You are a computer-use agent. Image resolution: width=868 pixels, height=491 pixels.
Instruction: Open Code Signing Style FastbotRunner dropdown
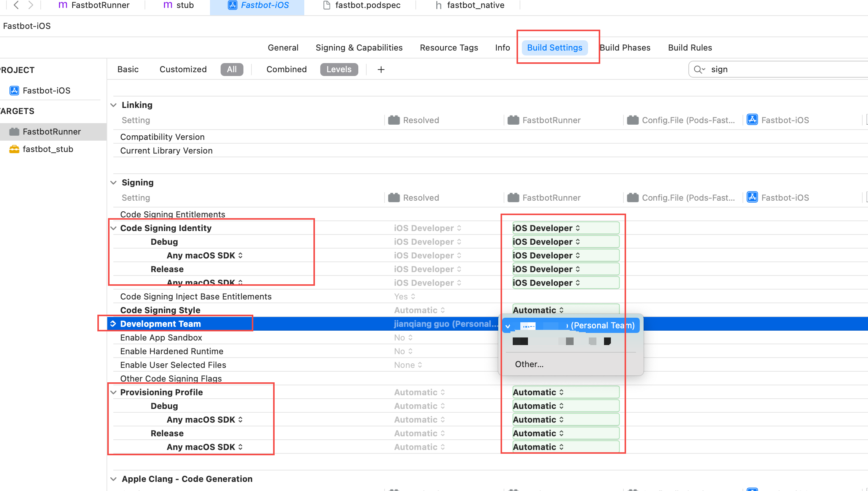pyautogui.click(x=565, y=310)
